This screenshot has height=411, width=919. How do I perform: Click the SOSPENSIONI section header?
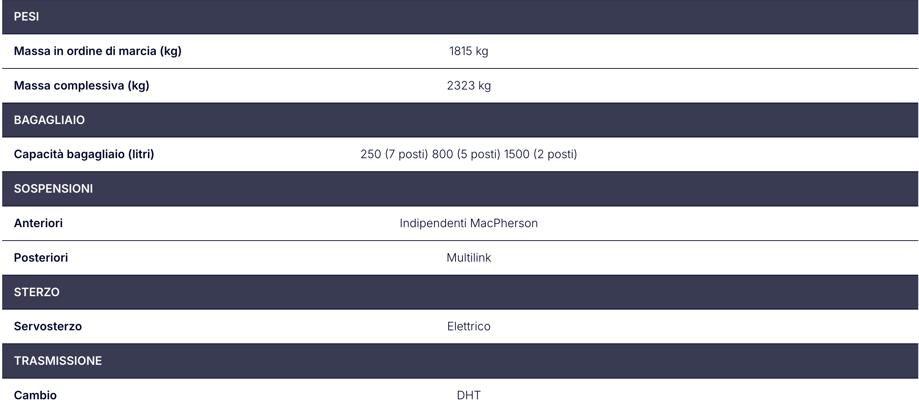[460, 189]
